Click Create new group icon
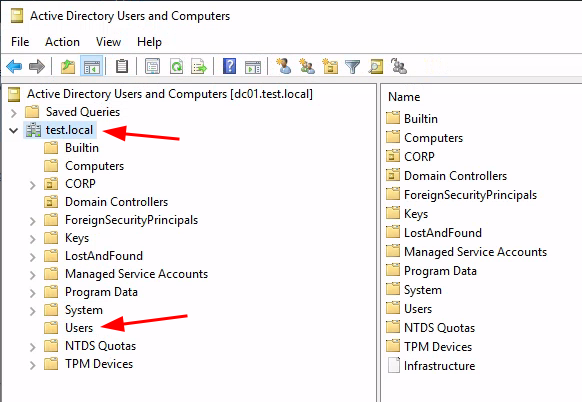 [x=307, y=66]
